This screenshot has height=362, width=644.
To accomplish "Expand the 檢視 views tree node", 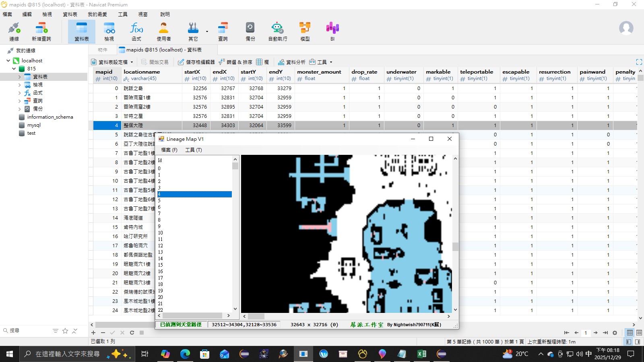I will coord(19,85).
